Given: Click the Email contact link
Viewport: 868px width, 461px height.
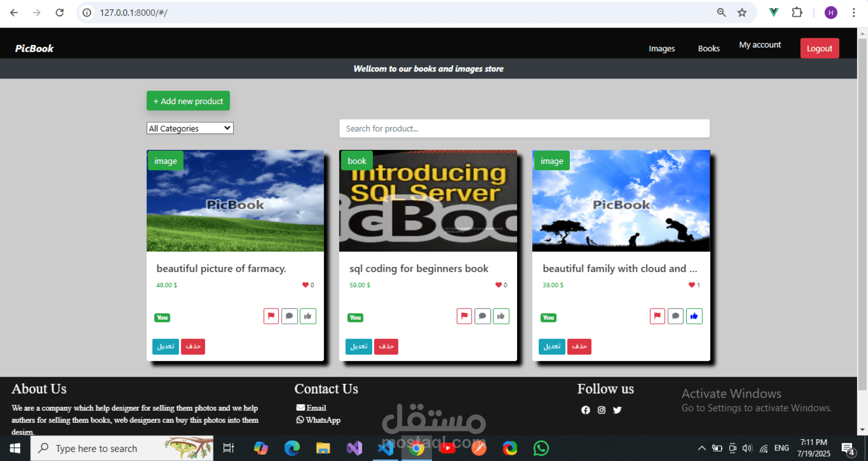Looking at the screenshot, I should pyautogui.click(x=311, y=408).
